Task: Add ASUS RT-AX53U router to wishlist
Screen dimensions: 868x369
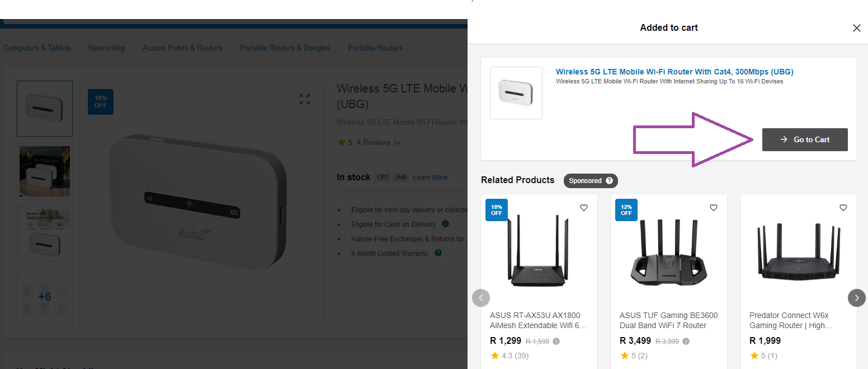Action: tap(584, 208)
